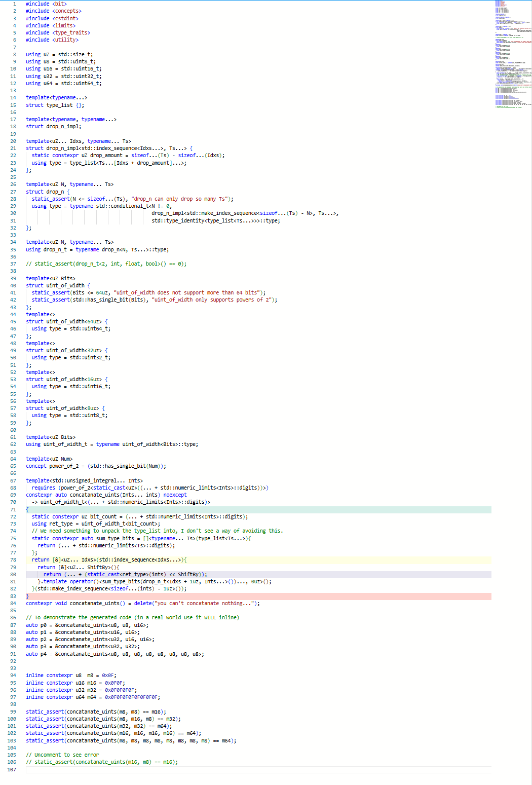The height and width of the screenshot is (785, 532).
Task: Click the '#include <type_traits>' line
Action: (58, 33)
